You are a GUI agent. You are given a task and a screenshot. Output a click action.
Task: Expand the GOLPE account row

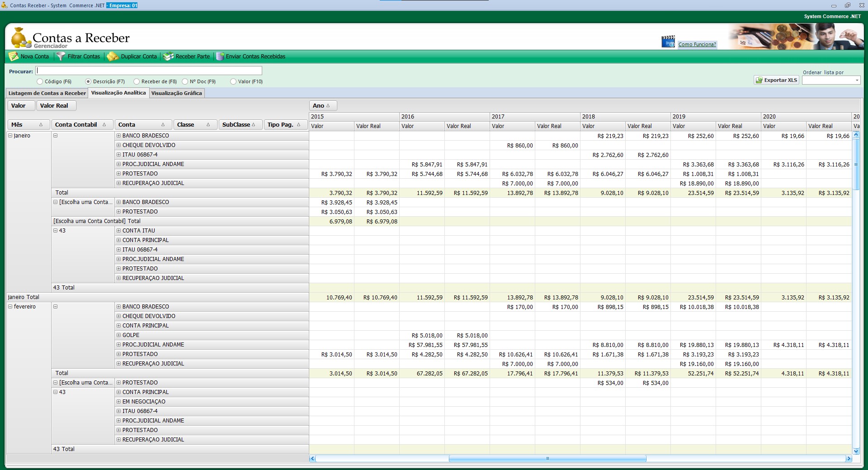[118, 335]
